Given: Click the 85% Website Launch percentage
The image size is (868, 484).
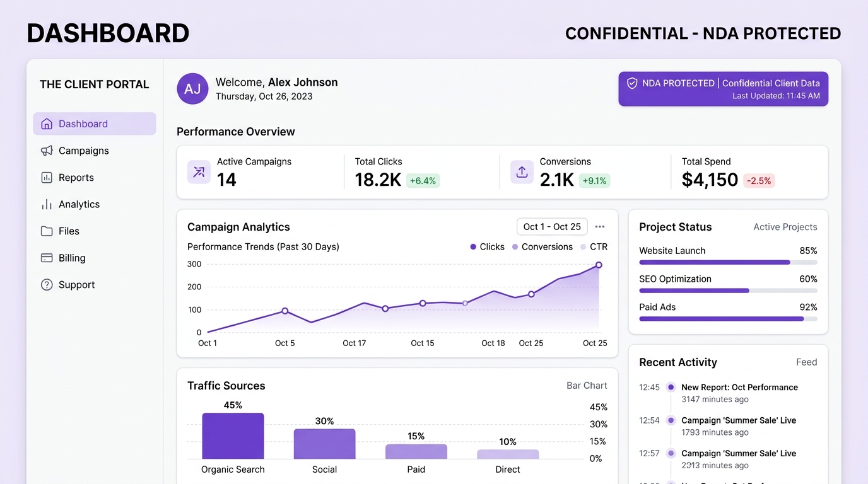Looking at the screenshot, I should pyautogui.click(x=808, y=250).
